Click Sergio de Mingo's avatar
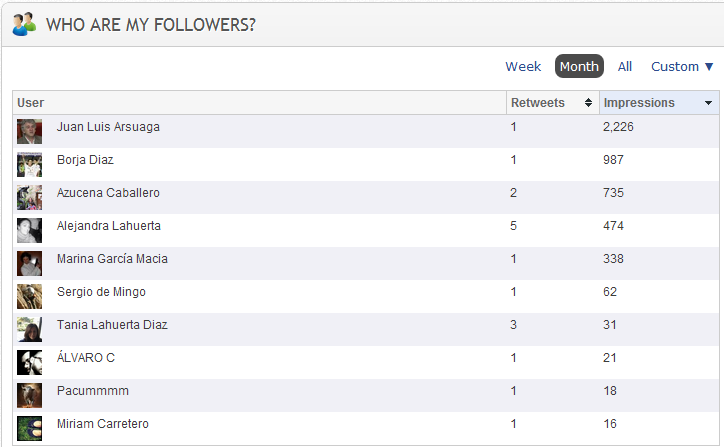The image size is (724, 447). tap(29, 297)
